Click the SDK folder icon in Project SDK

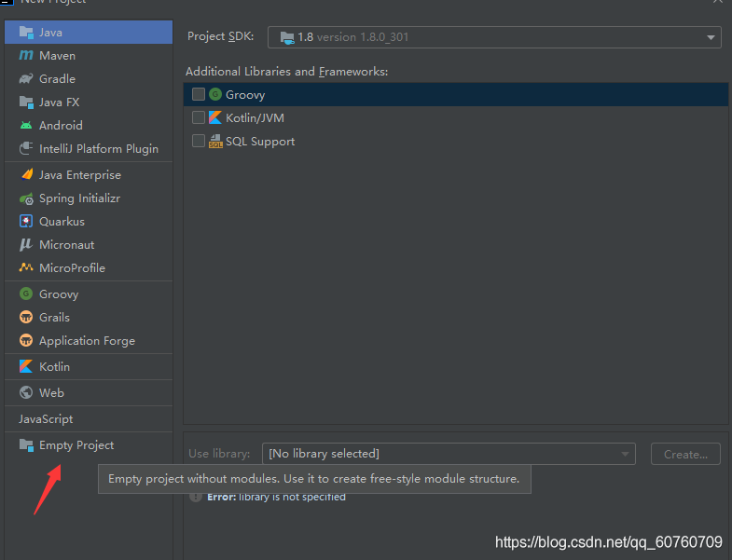(x=287, y=37)
